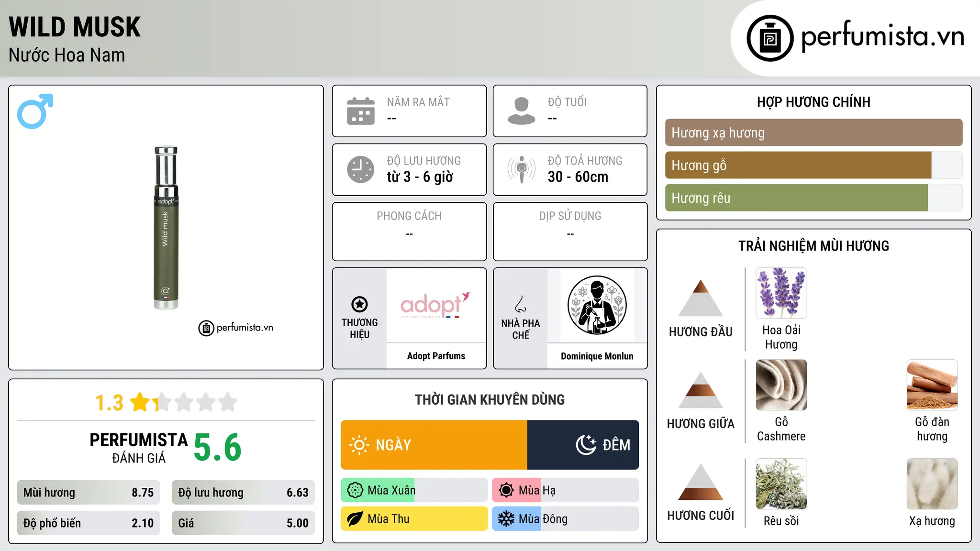Click the NĂM RA MẮT label

click(418, 102)
